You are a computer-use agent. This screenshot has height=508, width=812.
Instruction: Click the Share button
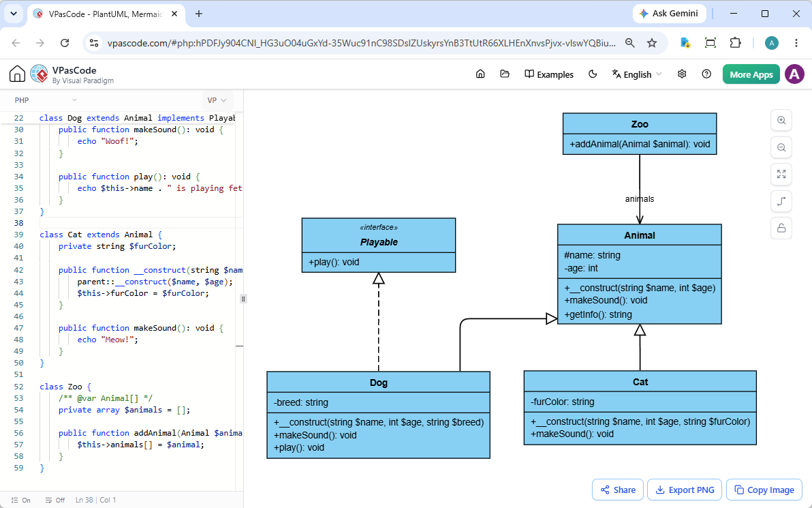(x=618, y=490)
